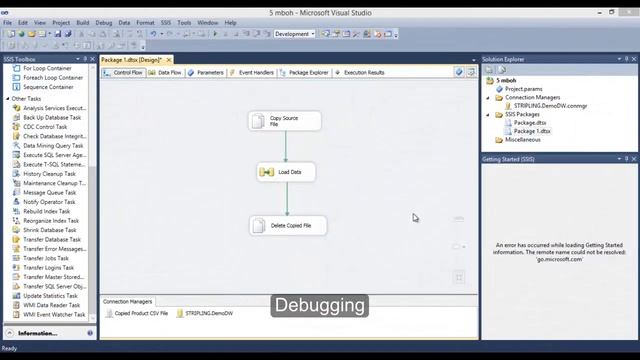The image size is (640, 360).
Task: Select Package.dtsx in Solution Explorer
Action: point(526,123)
